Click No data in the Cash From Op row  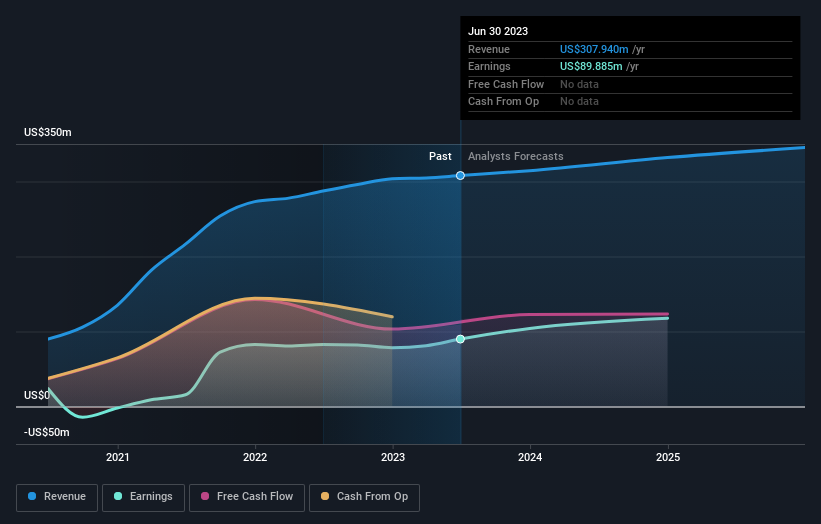579,102
